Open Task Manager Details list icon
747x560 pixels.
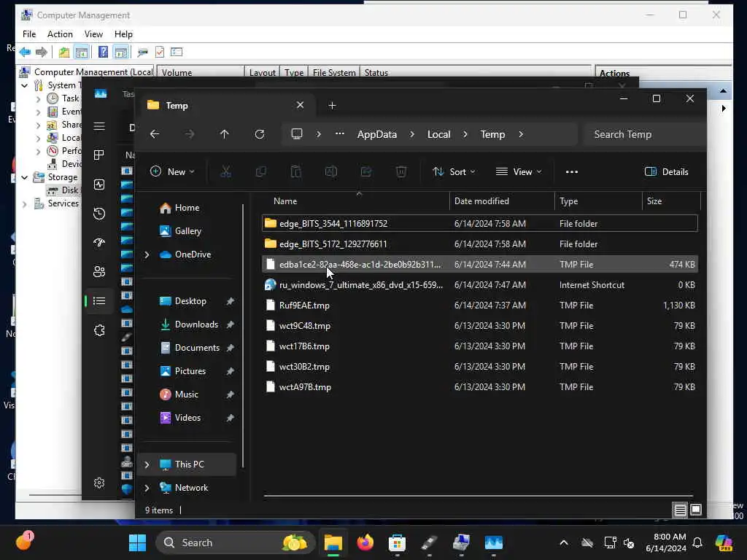(x=99, y=301)
